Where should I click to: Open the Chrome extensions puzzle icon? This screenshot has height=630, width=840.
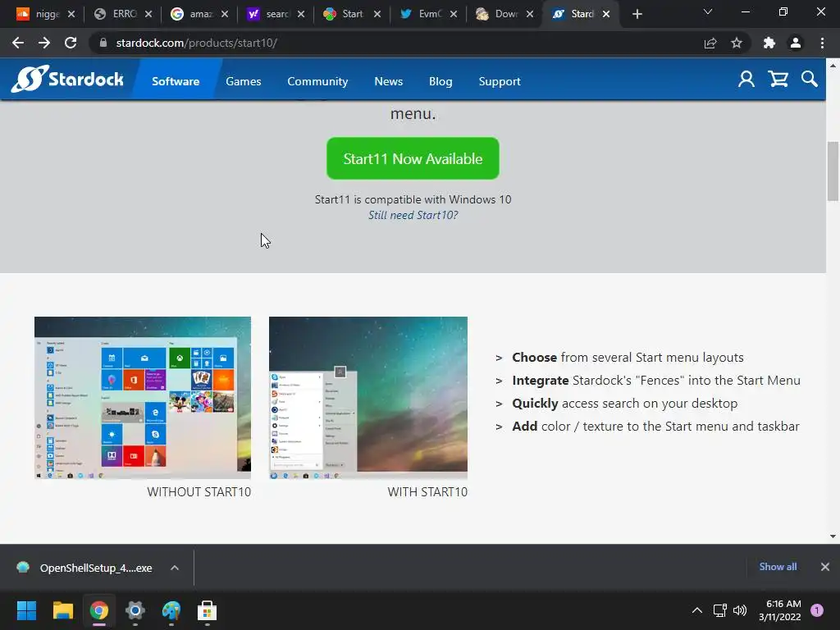pyautogui.click(x=769, y=43)
